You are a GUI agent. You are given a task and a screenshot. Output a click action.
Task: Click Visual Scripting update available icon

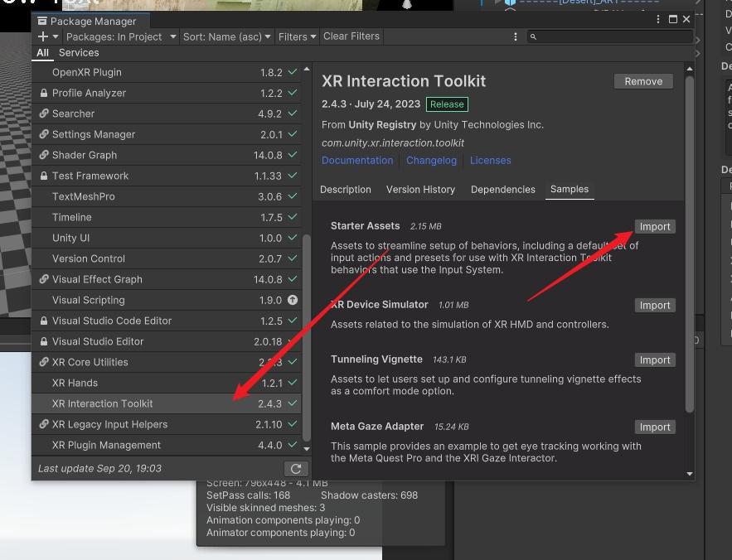tap(293, 300)
